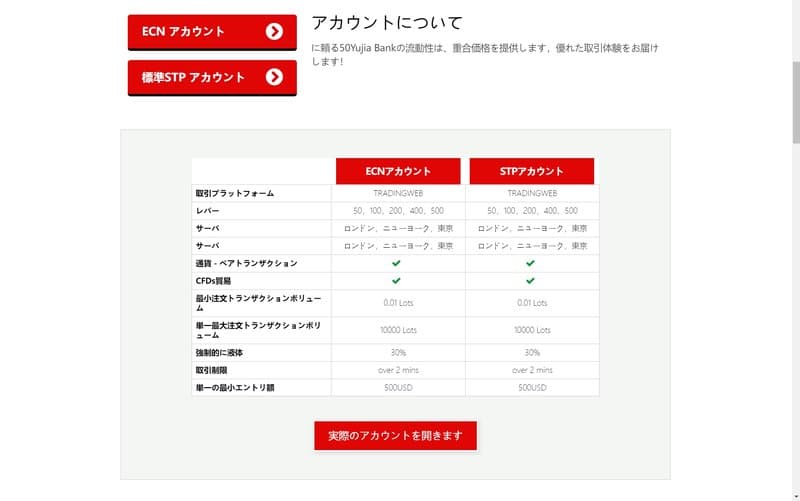800x501 pixels.
Task: Click ECN over 2 mins cell
Action: [x=398, y=370]
